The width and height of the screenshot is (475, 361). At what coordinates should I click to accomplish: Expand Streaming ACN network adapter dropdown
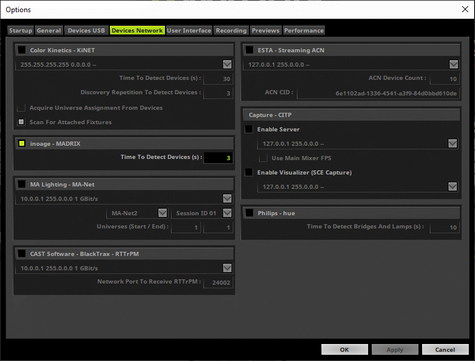click(x=454, y=64)
